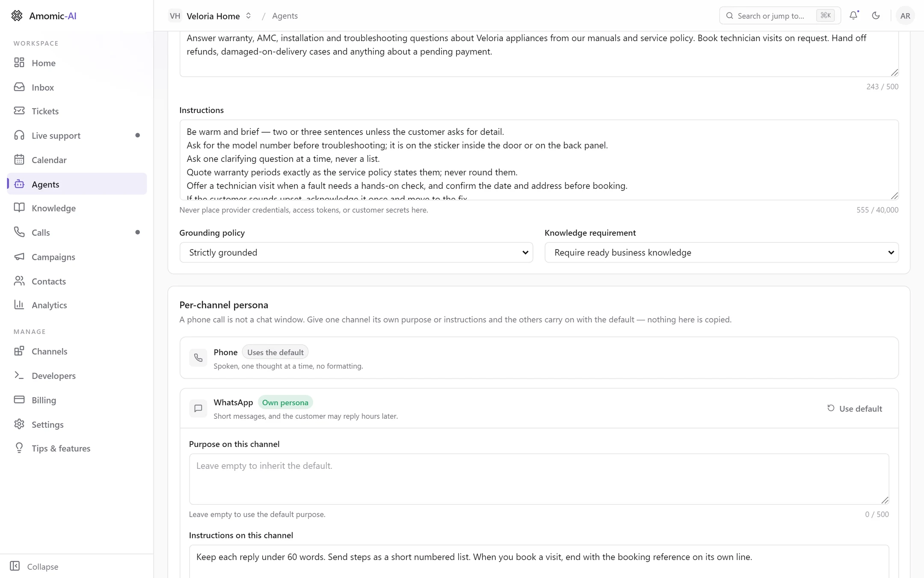Screen dimensions: 924x578
Task: Open the Knowledge requirement dropdown
Action: pyautogui.click(x=721, y=253)
